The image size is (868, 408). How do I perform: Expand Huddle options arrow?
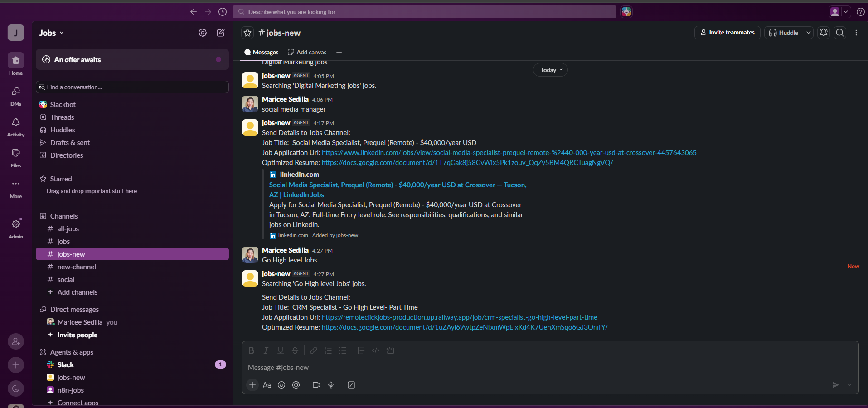(808, 33)
